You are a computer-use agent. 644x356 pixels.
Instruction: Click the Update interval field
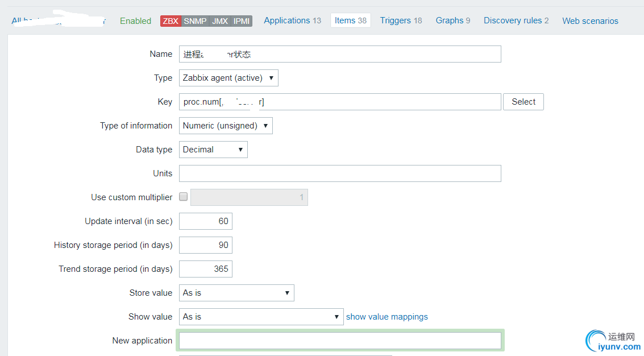pos(205,221)
